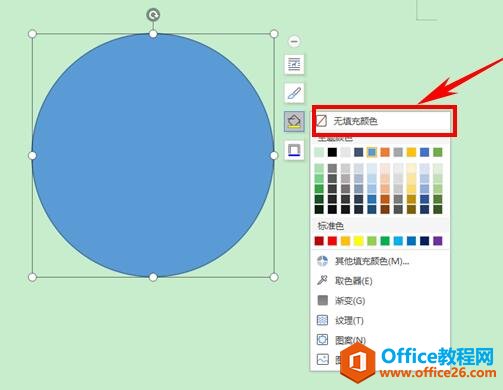Click the bottom-middle resize handle
This screenshot has width=503, height=390.
153,277
